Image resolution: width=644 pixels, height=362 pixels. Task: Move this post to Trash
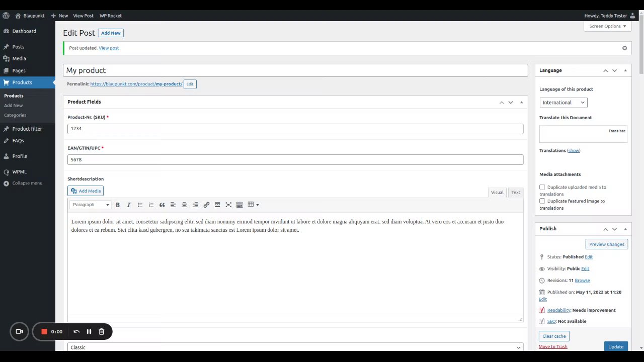(553, 346)
